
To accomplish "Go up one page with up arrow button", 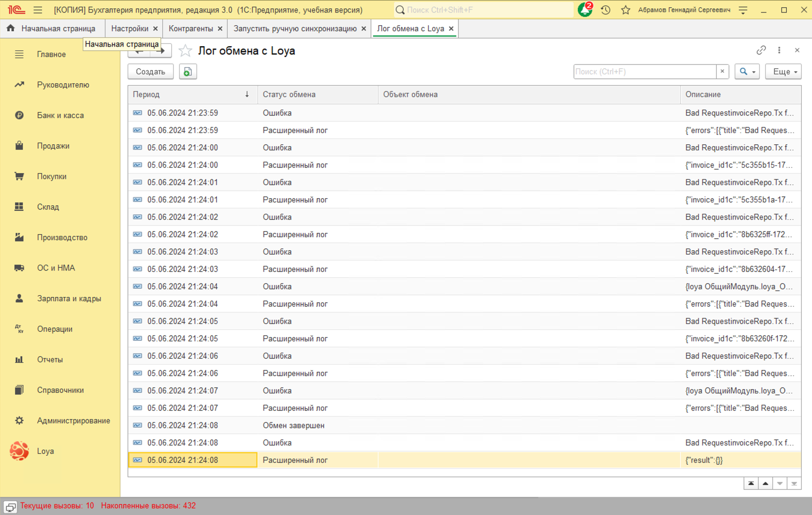I will (x=765, y=484).
